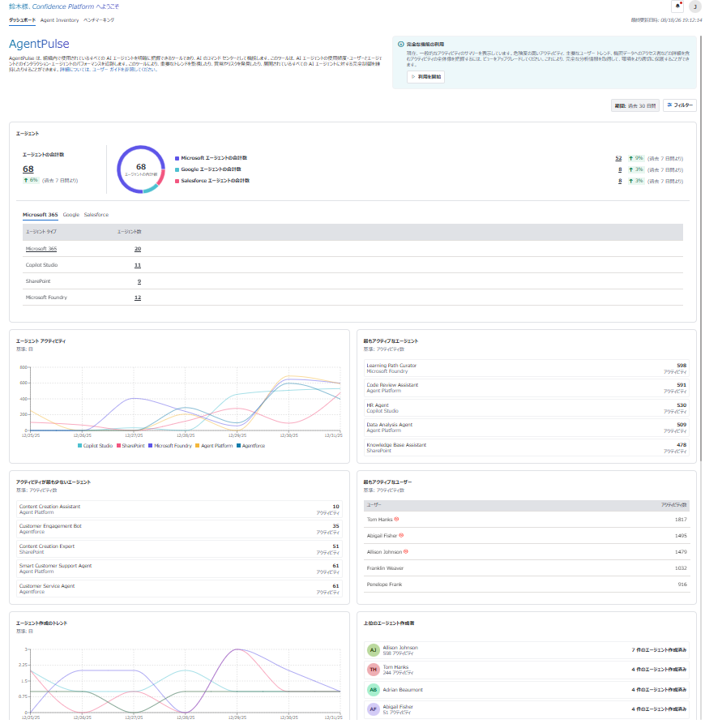Click the info icon in the upgrade banner

[400, 44]
